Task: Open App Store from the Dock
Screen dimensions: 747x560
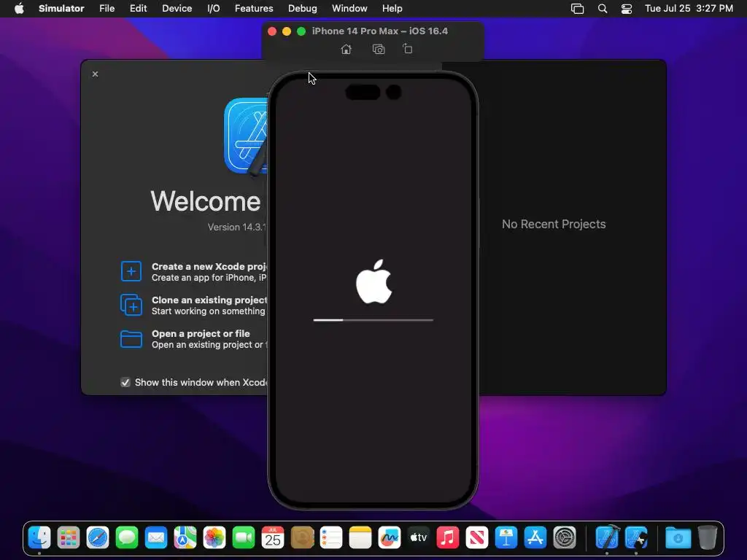Action: pos(535,537)
